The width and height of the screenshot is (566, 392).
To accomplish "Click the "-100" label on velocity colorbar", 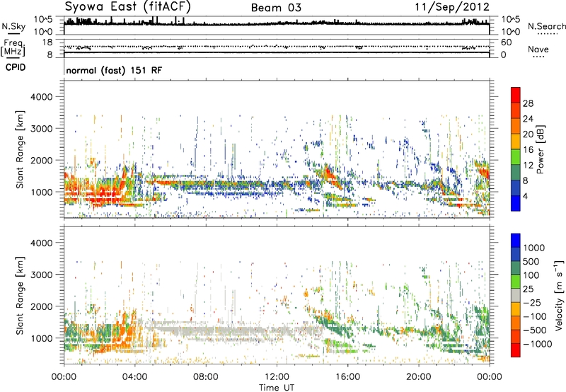I will pos(534,316).
